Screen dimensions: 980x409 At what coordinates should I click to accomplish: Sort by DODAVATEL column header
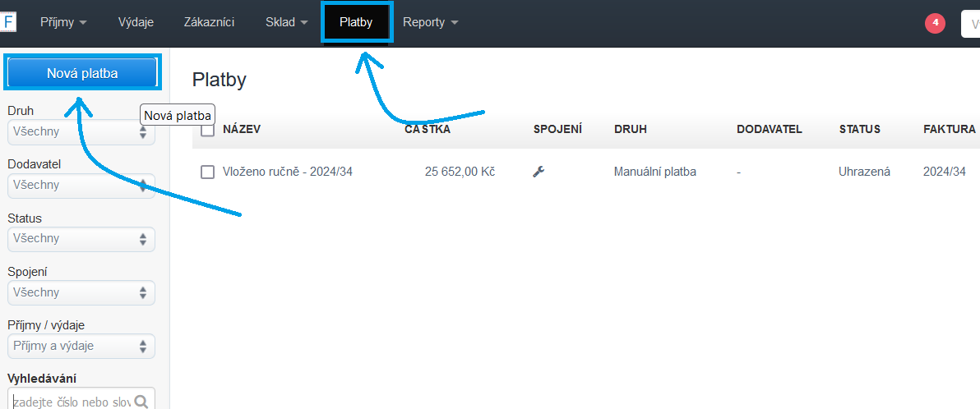click(x=770, y=129)
